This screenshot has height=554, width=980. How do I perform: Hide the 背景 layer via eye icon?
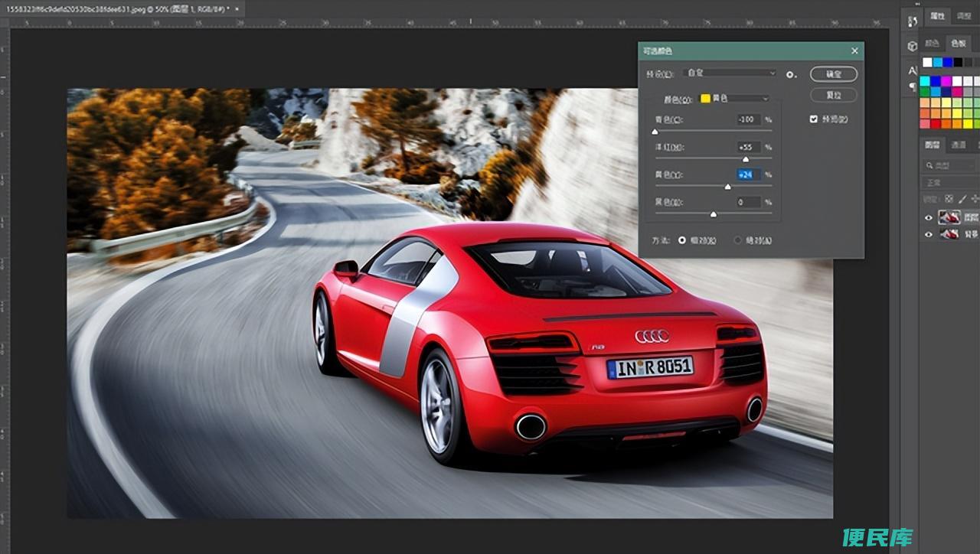(929, 234)
